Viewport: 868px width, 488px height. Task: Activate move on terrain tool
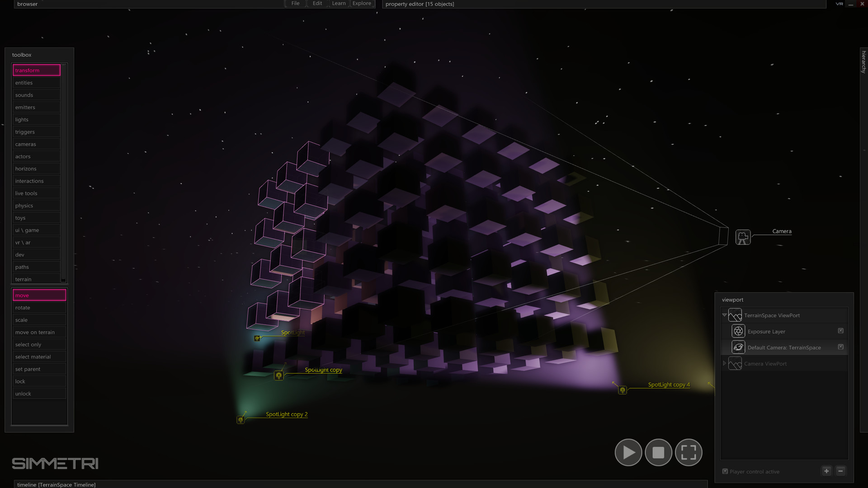(x=39, y=332)
